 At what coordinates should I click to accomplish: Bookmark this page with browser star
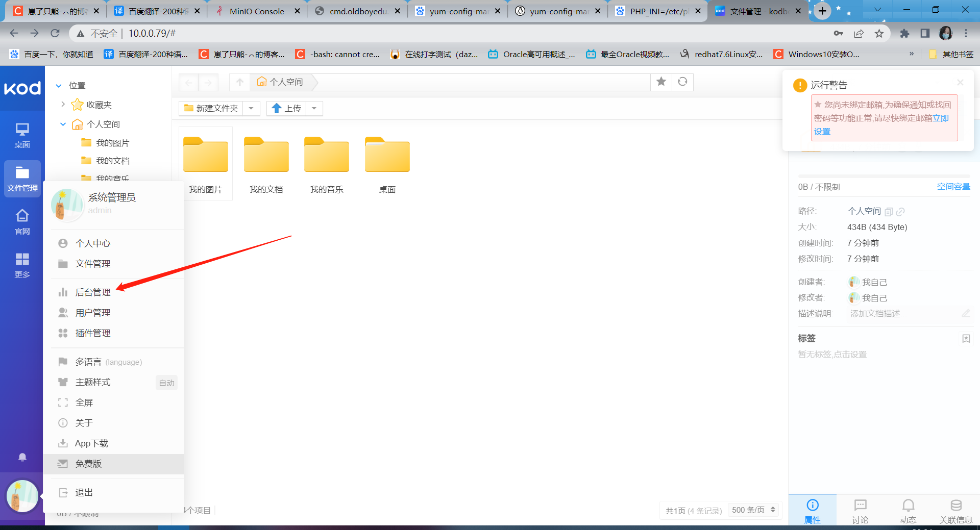pyautogui.click(x=879, y=33)
